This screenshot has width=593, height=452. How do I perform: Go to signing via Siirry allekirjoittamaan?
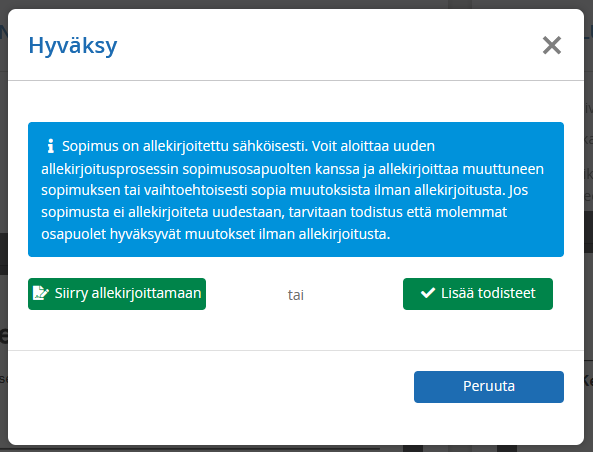pos(117,294)
